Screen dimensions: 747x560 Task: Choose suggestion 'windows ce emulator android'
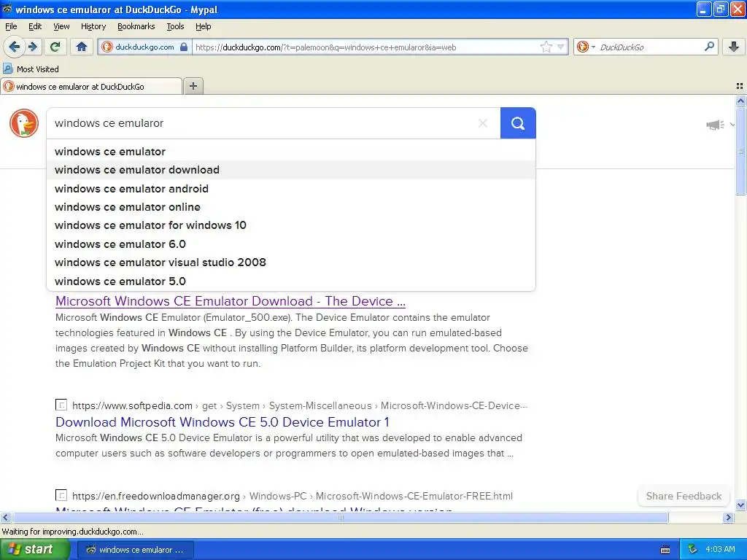[291, 189]
